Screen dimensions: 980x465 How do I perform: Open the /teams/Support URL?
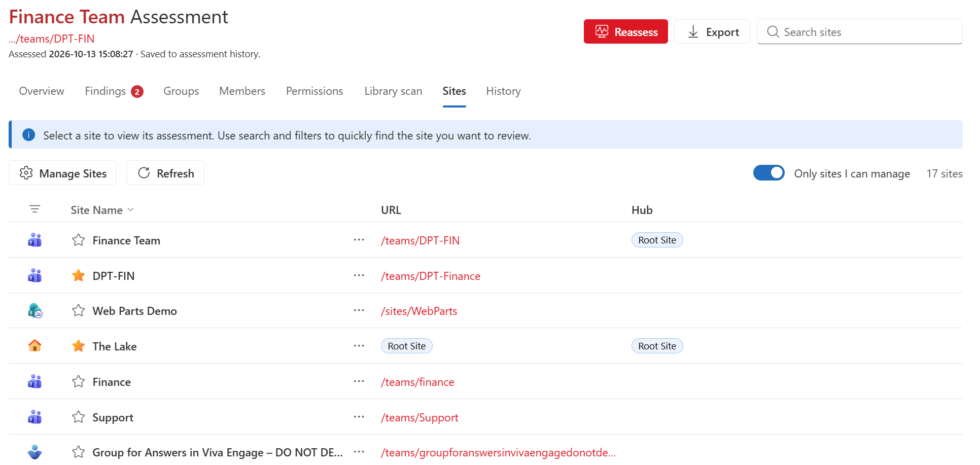pos(419,417)
